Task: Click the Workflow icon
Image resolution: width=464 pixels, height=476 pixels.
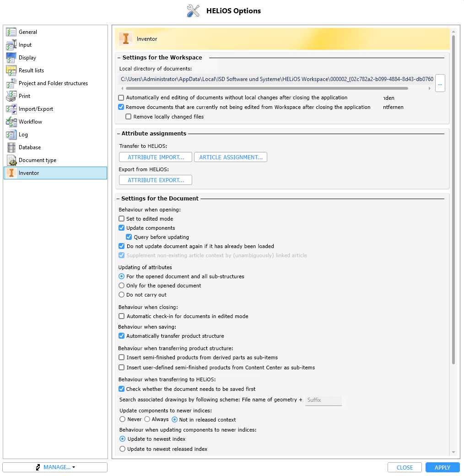Action: click(x=11, y=122)
